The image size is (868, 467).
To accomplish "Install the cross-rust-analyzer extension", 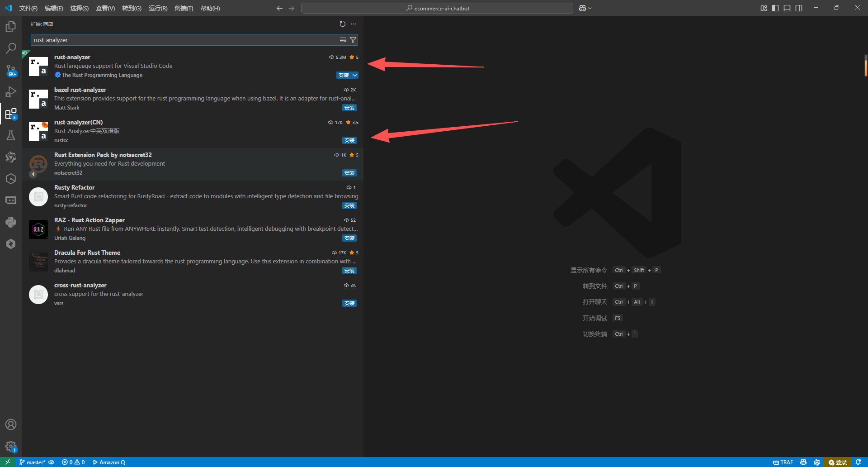I will click(349, 303).
